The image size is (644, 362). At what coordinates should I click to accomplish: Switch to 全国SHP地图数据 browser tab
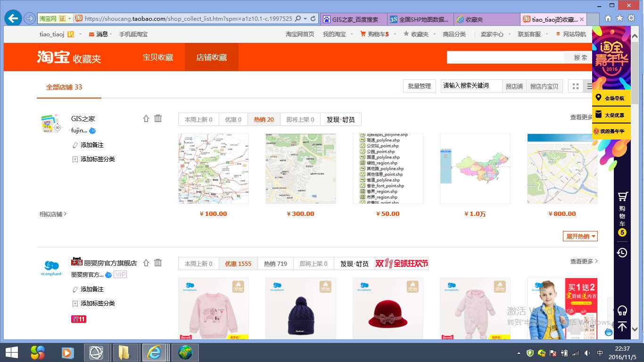click(421, 19)
